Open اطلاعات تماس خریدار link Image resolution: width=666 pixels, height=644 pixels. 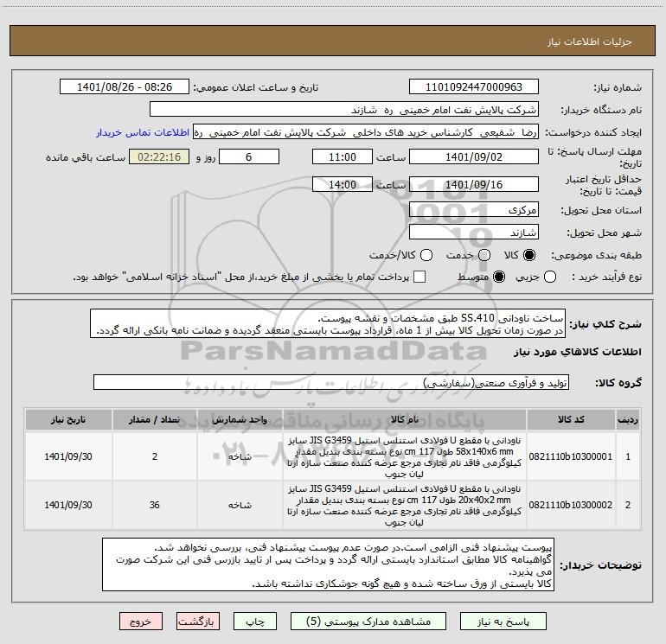pyautogui.click(x=143, y=132)
